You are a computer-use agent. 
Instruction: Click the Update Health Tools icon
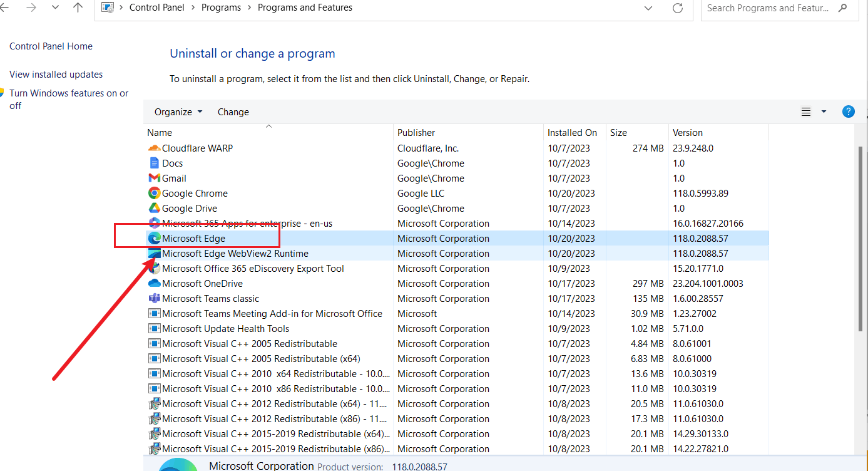coord(155,329)
